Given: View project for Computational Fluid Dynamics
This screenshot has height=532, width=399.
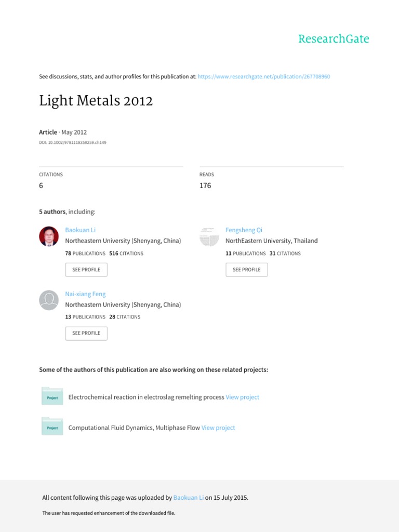Looking at the screenshot, I should click(x=218, y=428).
